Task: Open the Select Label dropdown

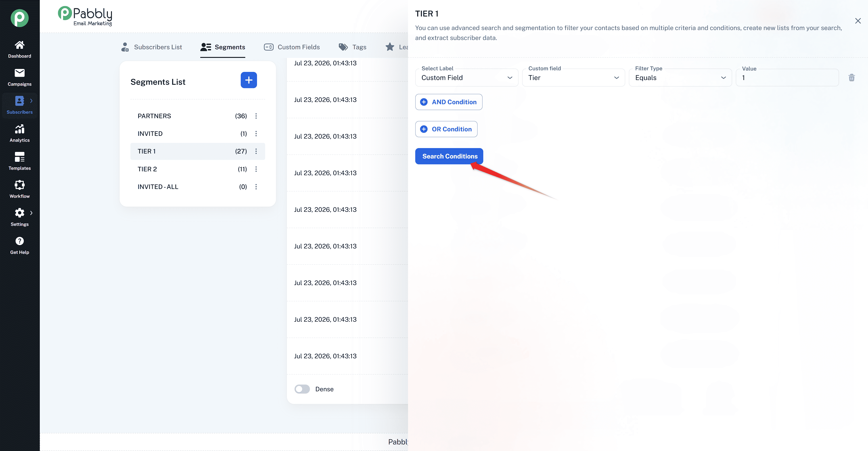Action: pos(466,78)
